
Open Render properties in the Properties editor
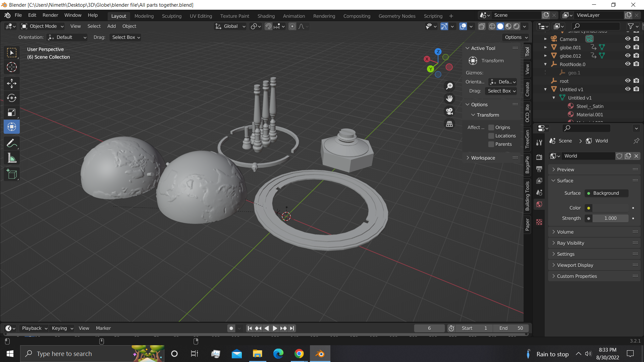click(x=539, y=157)
